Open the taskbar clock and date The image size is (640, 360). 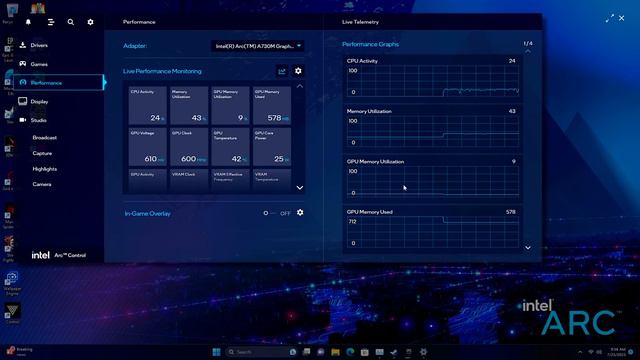tap(616, 352)
